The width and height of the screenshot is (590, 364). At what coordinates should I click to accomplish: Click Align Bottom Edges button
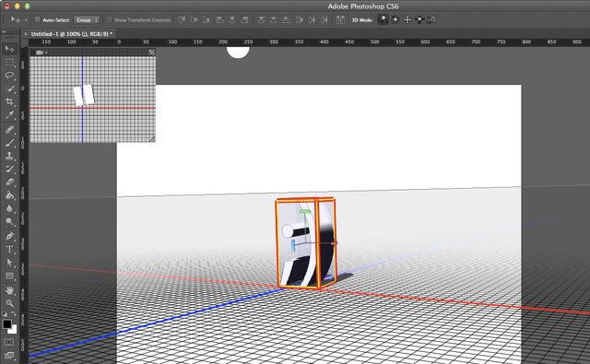(x=206, y=19)
